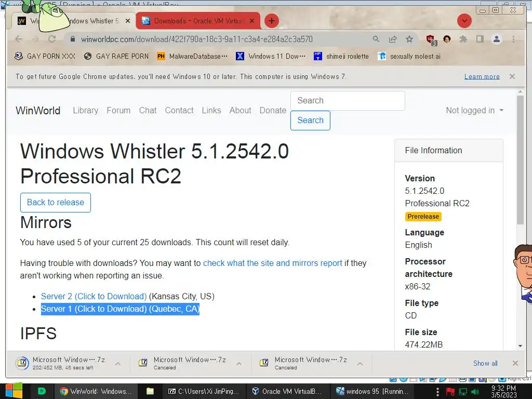Viewport: 532px width, 399px height.
Task: Share this page via the share icon
Action: coord(393,39)
